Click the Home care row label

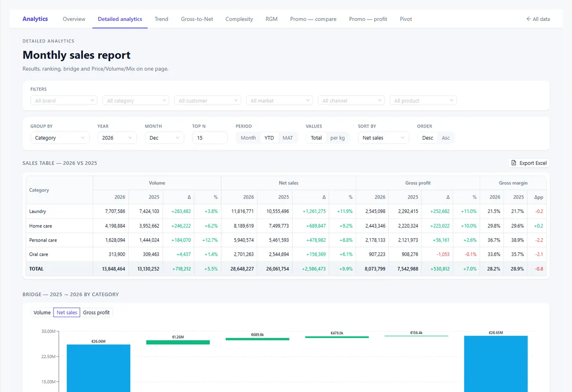pos(41,226)
